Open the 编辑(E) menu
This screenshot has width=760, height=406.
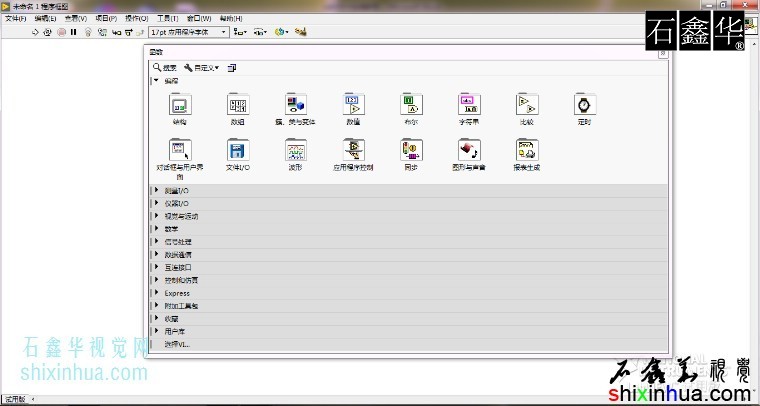(x=45, y=18)
